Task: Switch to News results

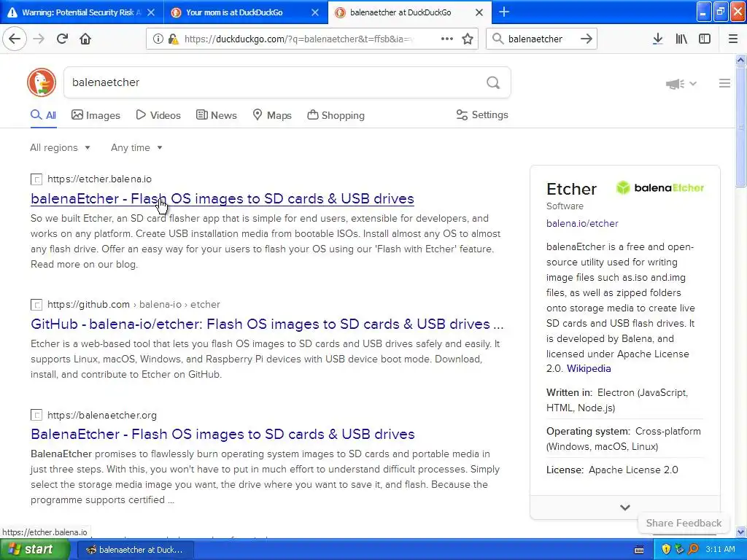Action: click(x=217, y=115)
